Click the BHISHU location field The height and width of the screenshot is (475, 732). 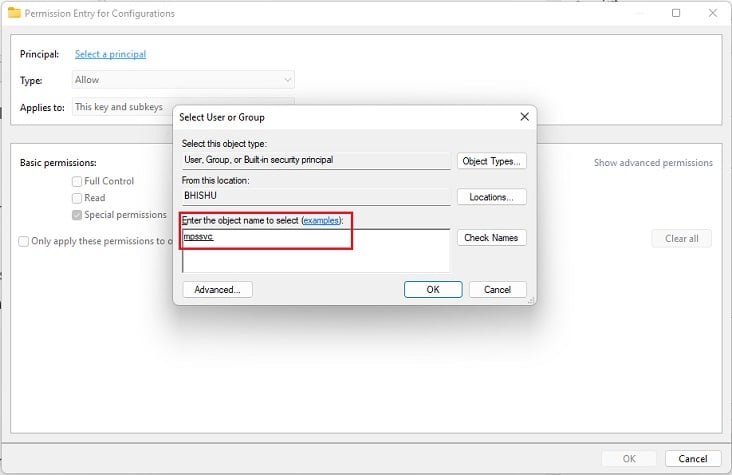[316, 196]
